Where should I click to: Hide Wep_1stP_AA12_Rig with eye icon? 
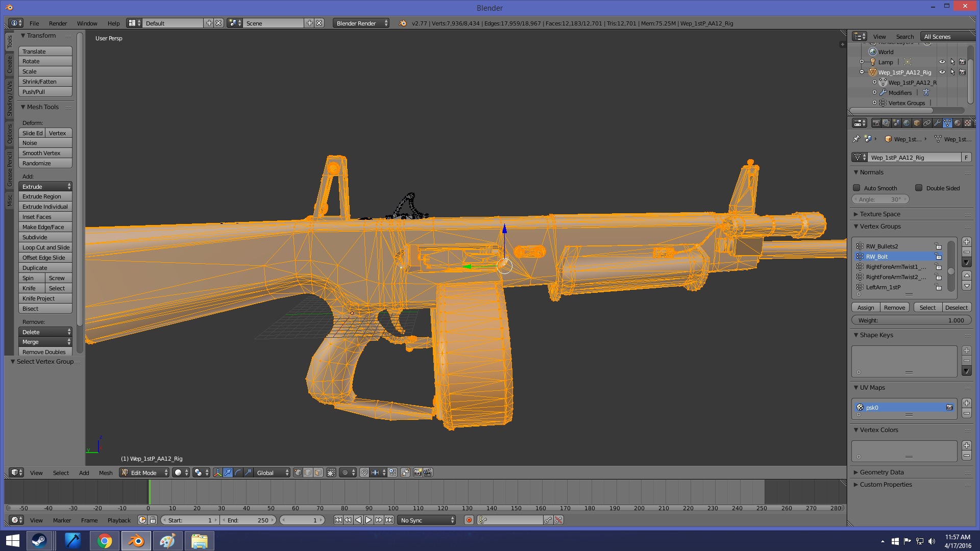pos(942,72)
